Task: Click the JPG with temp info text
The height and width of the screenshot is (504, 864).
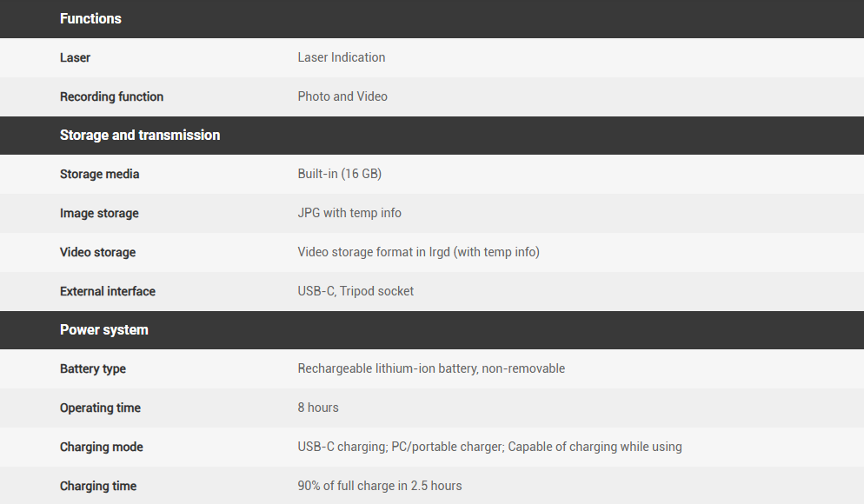Action: click(x=349, y=213)
